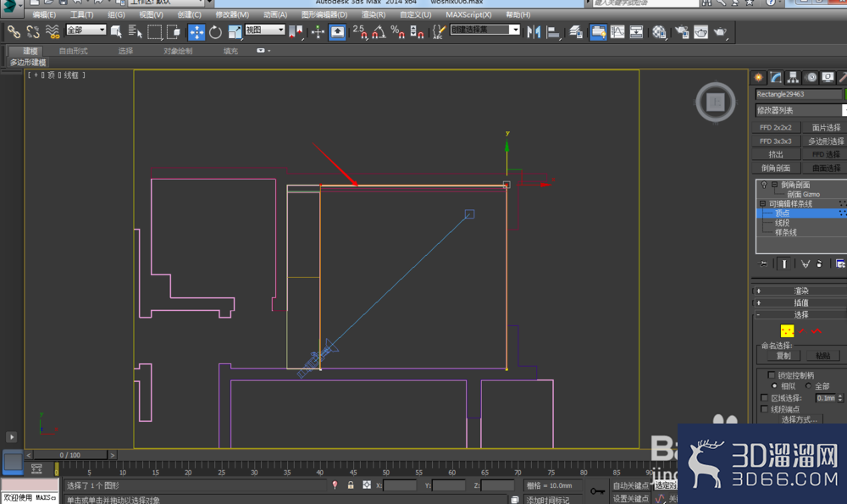This screenshot has width=847, height=504.
Task: Click the '复制' named selection button
Action: [783, 356]
